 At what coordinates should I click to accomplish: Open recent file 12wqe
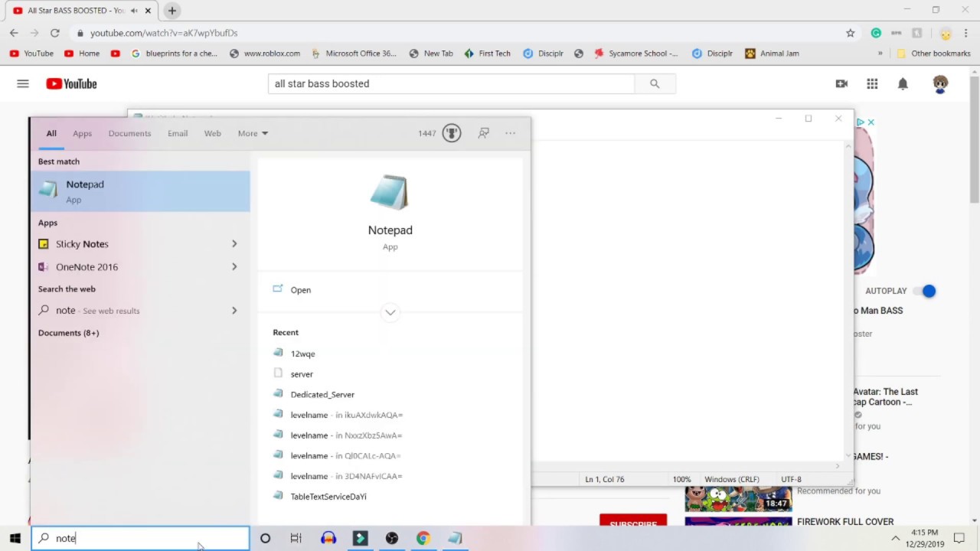click(302, 354)
